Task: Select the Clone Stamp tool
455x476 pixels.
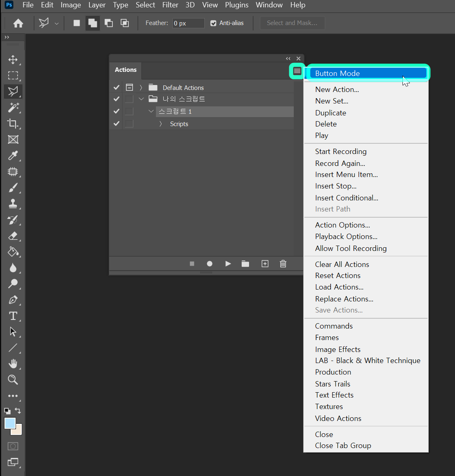Action: [13, 204]
